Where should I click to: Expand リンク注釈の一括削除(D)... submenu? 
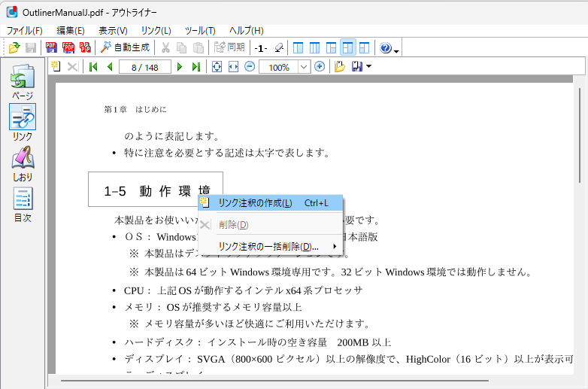pyautogui.click(x=271, y=247)
